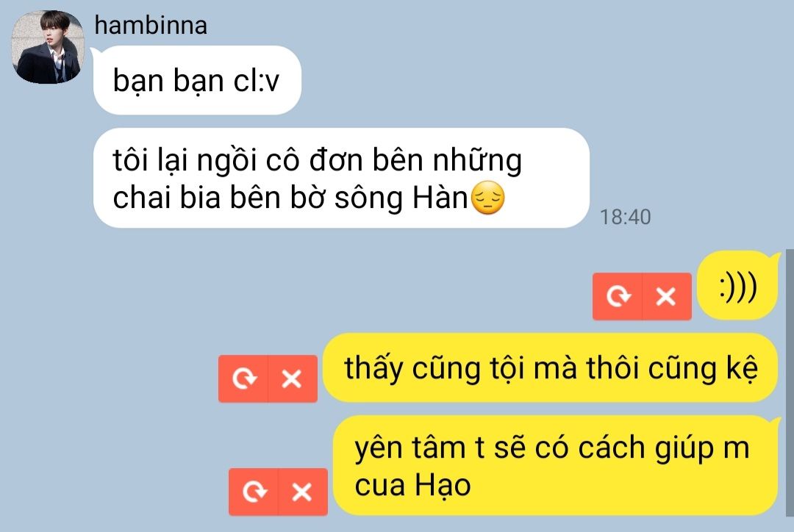Open hambinna's profile picture

click(48, 47)
